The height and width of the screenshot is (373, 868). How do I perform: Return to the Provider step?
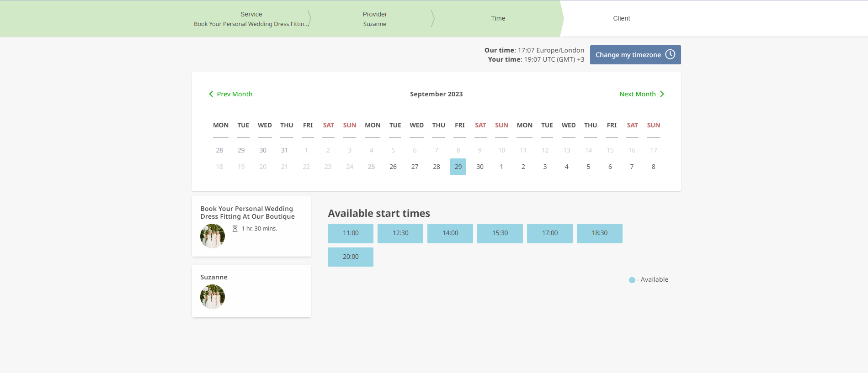(x=374, y=19)
